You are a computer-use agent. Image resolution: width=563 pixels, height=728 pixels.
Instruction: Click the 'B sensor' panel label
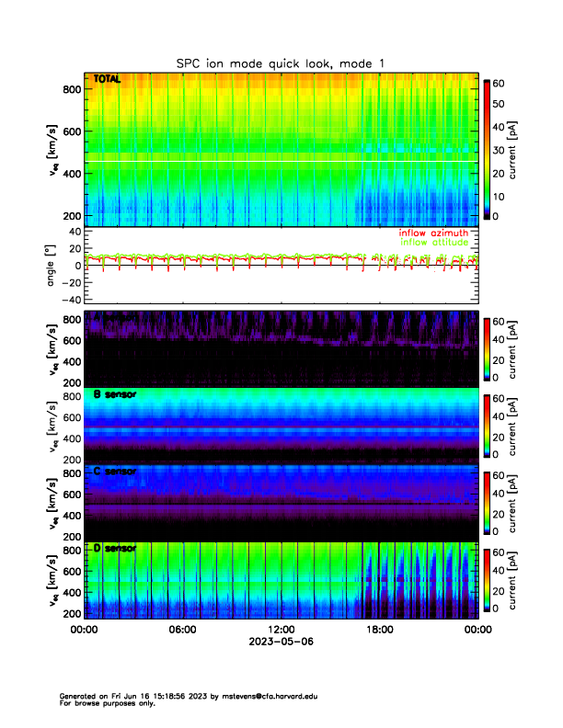point(114,395)
